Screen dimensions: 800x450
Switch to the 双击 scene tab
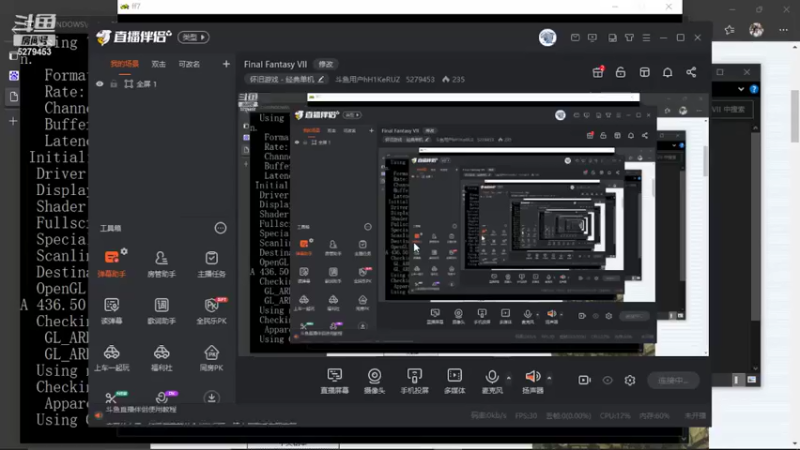pyautogui.click(x=159, y=64)
